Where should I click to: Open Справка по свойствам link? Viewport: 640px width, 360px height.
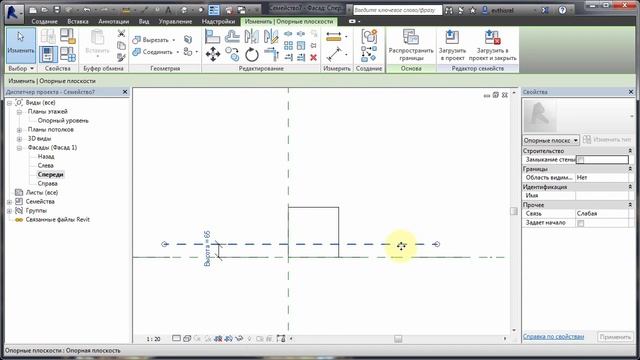click(x=553, y=337)
